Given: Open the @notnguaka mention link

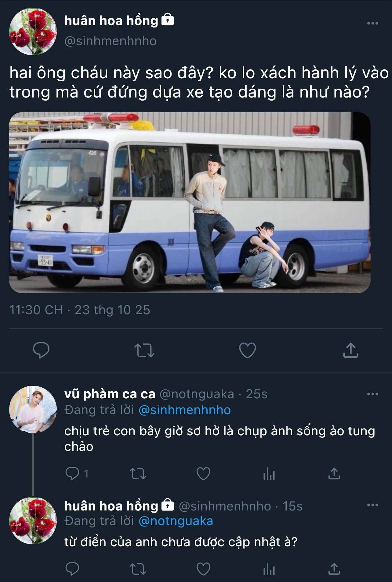Looking at the screenshot, I should pos(176,521).
